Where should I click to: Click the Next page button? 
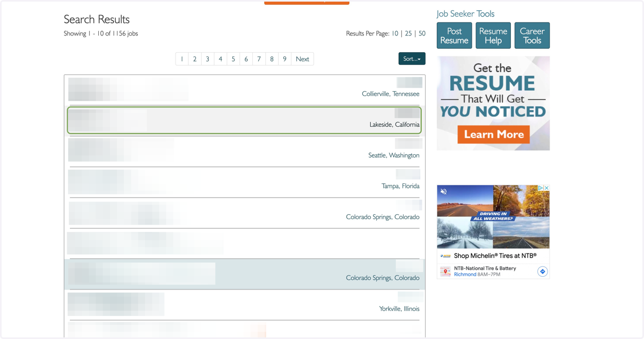[303, 59]
